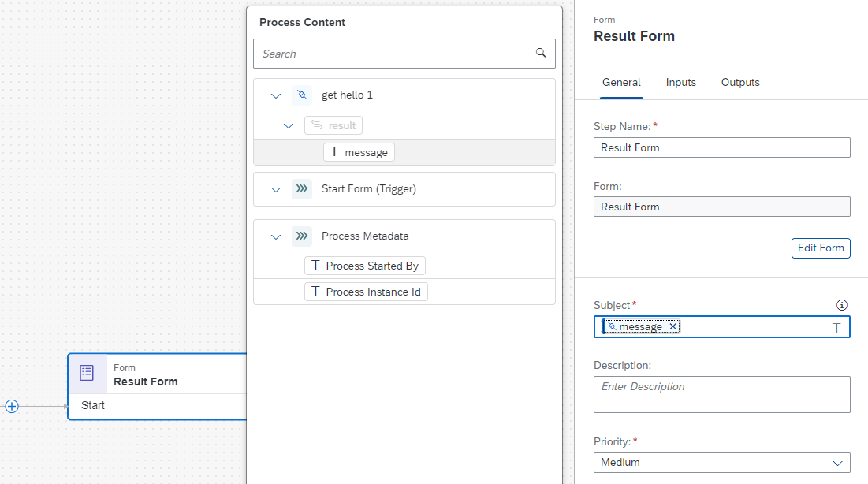Remove the message token from Subject

(x=672, y=326)
